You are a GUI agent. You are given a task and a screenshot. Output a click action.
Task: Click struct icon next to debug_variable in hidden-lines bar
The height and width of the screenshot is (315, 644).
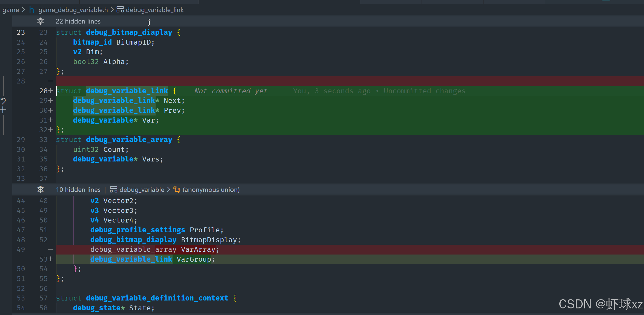click(113, 189)
